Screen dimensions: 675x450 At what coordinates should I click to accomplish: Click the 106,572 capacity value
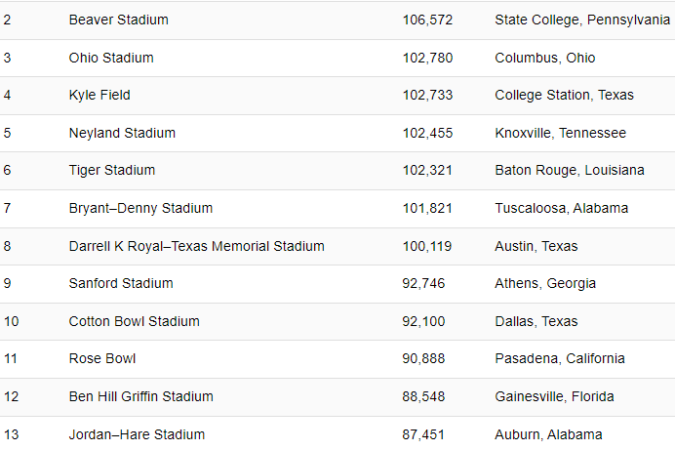coord(427,20)
